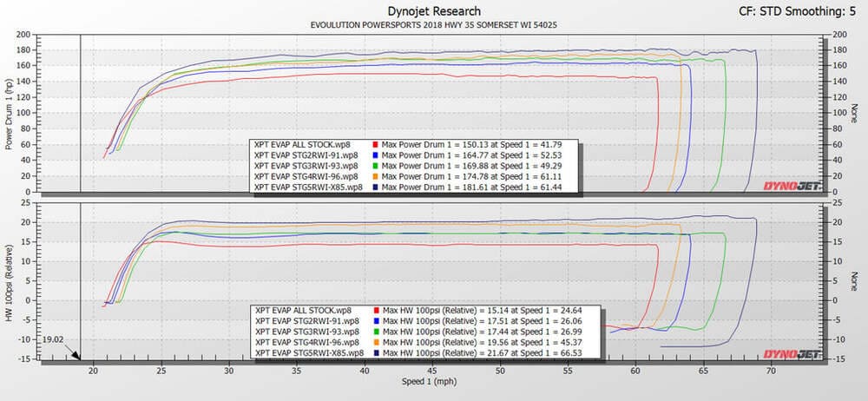The image size is (868, 401).
Task: Click blue swatch beside Max Power 164.77
Action: 374,154
